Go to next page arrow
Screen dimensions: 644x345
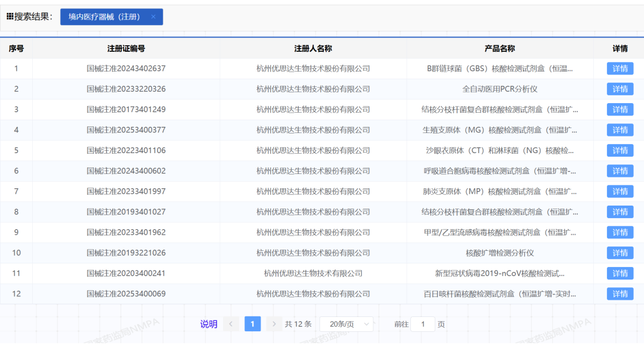coord(274,324)
